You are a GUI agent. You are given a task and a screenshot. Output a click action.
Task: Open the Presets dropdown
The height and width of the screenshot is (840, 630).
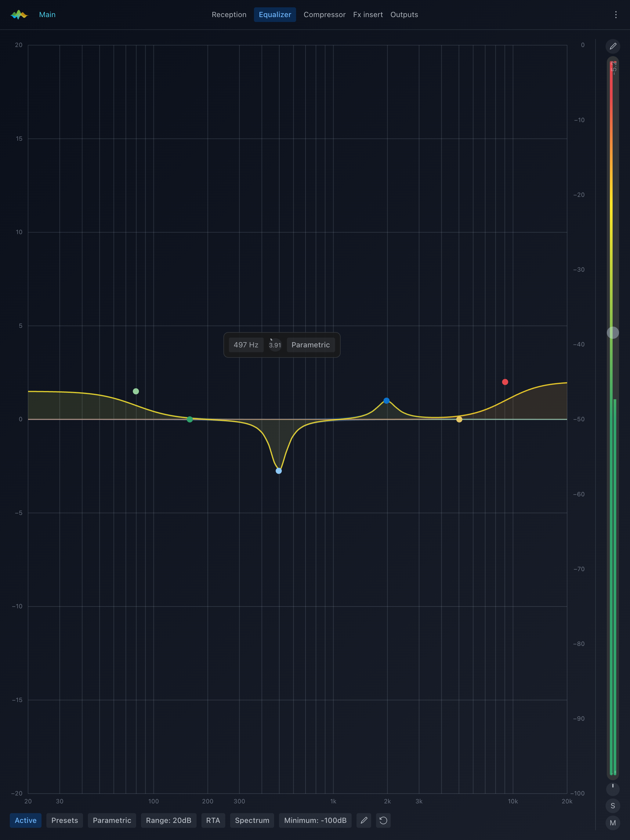[x=65, y=820]
